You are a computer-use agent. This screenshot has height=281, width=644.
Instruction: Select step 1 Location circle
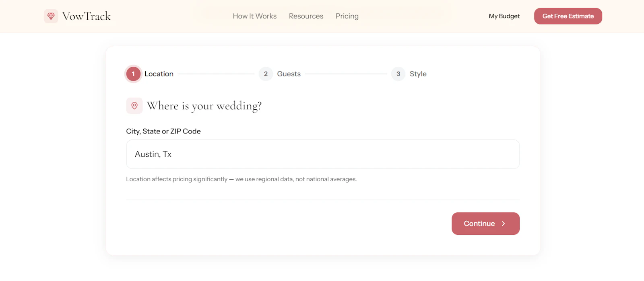point(133,74)
